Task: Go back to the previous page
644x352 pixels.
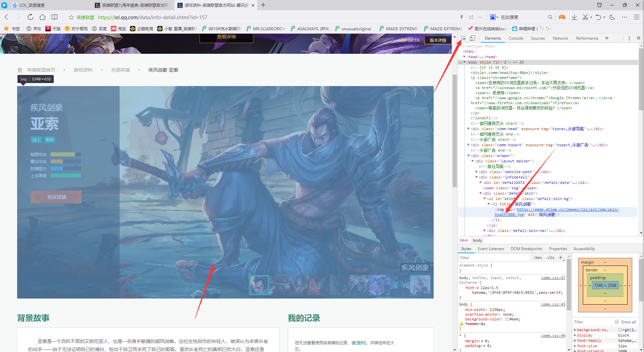Action: pyautogui.click(x=6, y=17)
